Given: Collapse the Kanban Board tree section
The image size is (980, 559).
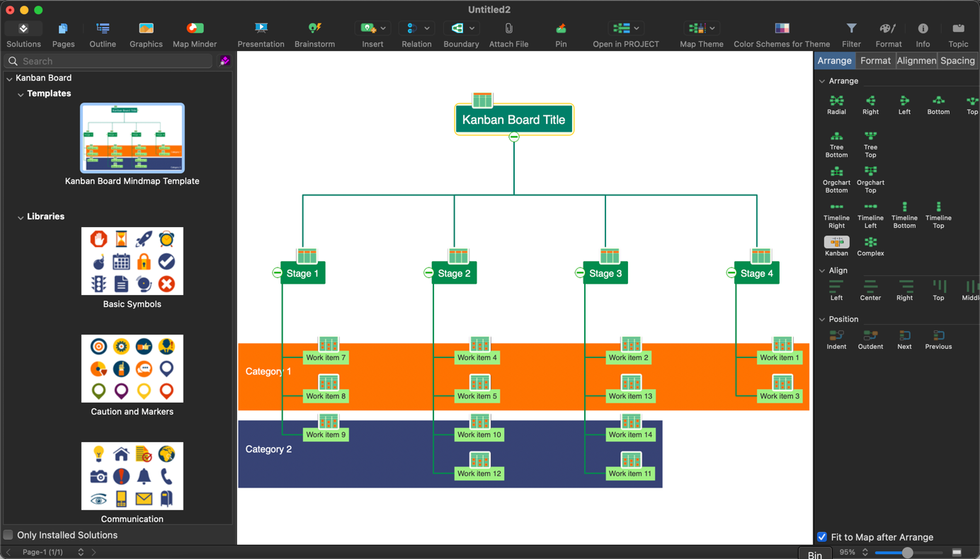Looking at the screenshot, I should tap(9, 79).
